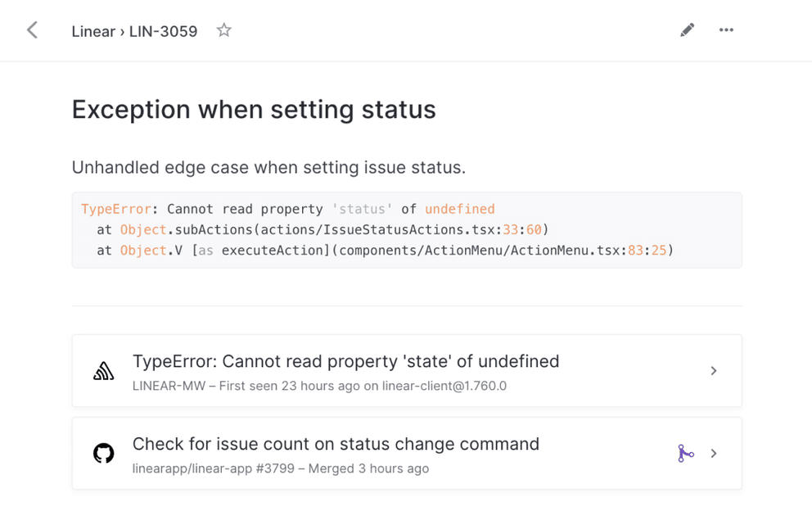Navigate back with the left arrow icon
Screen dimensions: 812x525
31,30
